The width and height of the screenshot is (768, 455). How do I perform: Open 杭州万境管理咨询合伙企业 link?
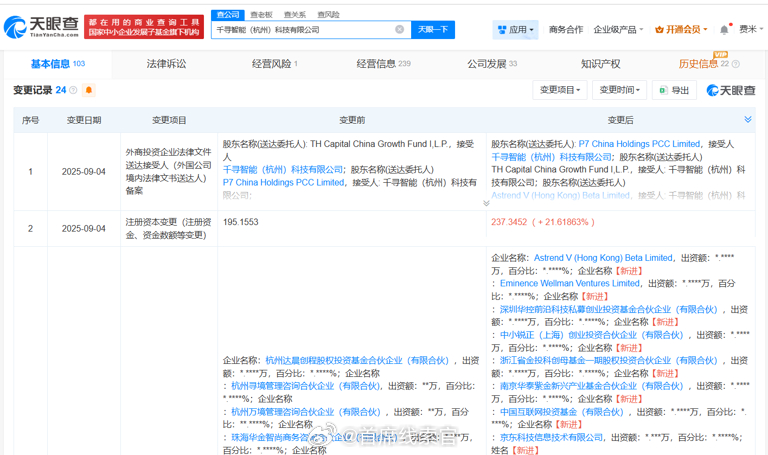click(306, 412)
